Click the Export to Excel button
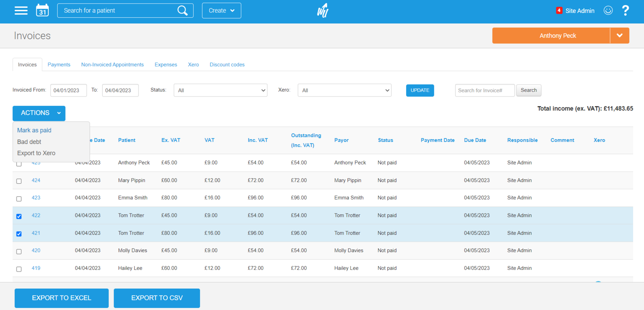Viewport: 644px width, 310px height. 62,298
